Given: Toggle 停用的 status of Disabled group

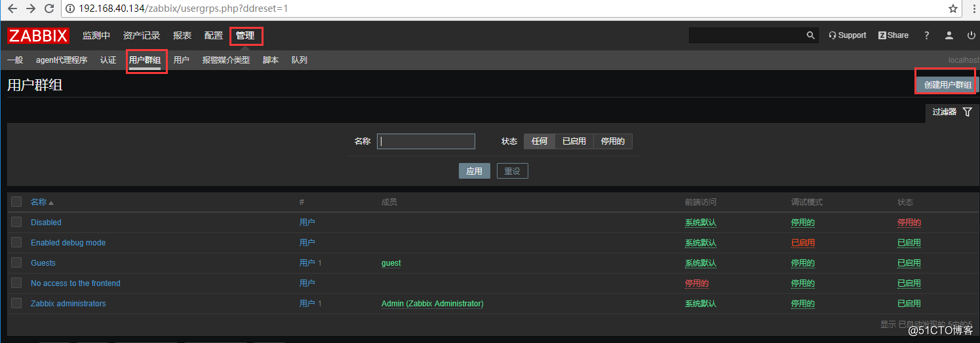Looking at the screenshot, I should [x=909, y=223].
